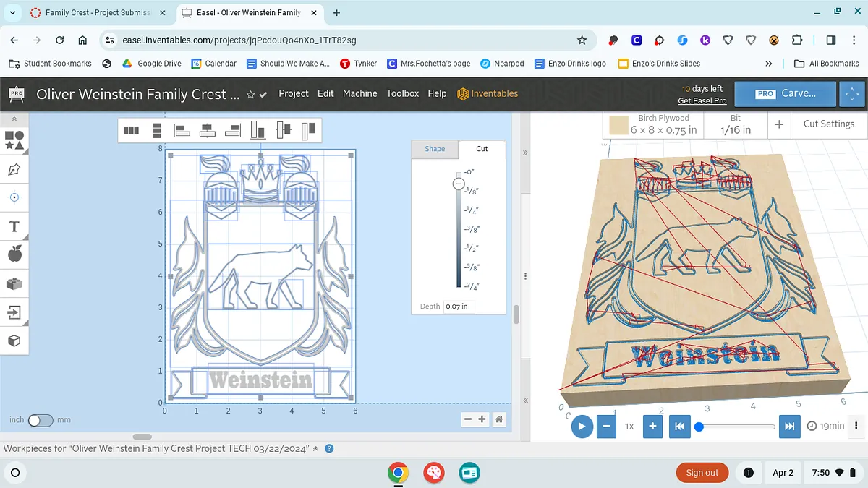
Task: Click the Sign out button in taskbar
Action: 702,473
